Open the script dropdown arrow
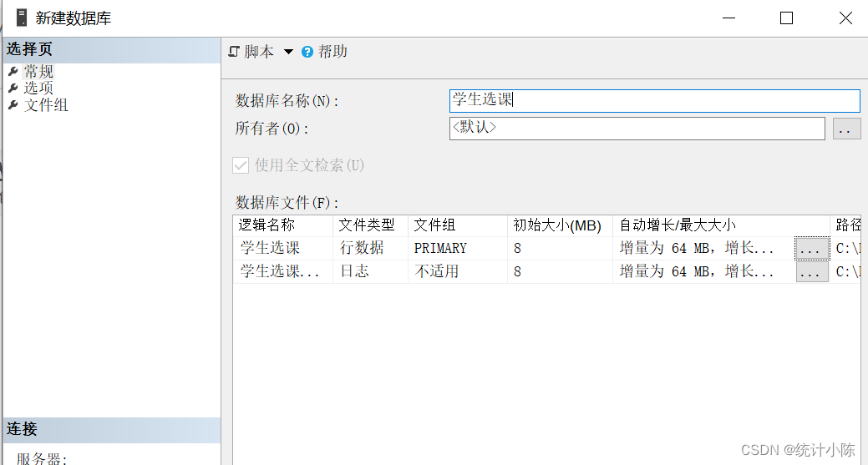The width and height of the screenshot is (868, 465). 288,52
